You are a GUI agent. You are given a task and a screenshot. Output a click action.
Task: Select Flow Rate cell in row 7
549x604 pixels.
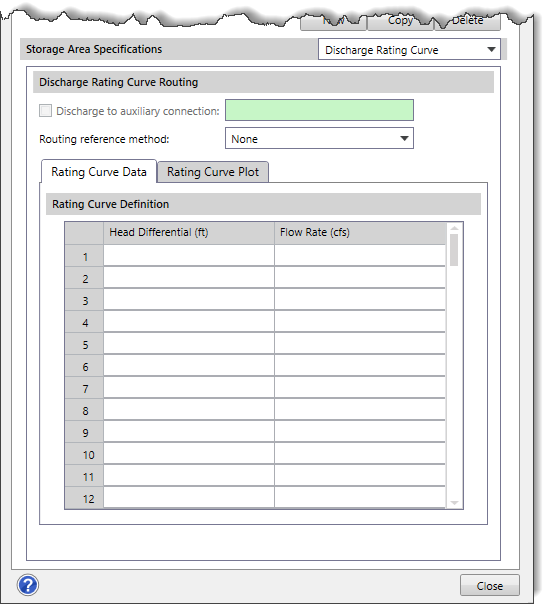360,387
